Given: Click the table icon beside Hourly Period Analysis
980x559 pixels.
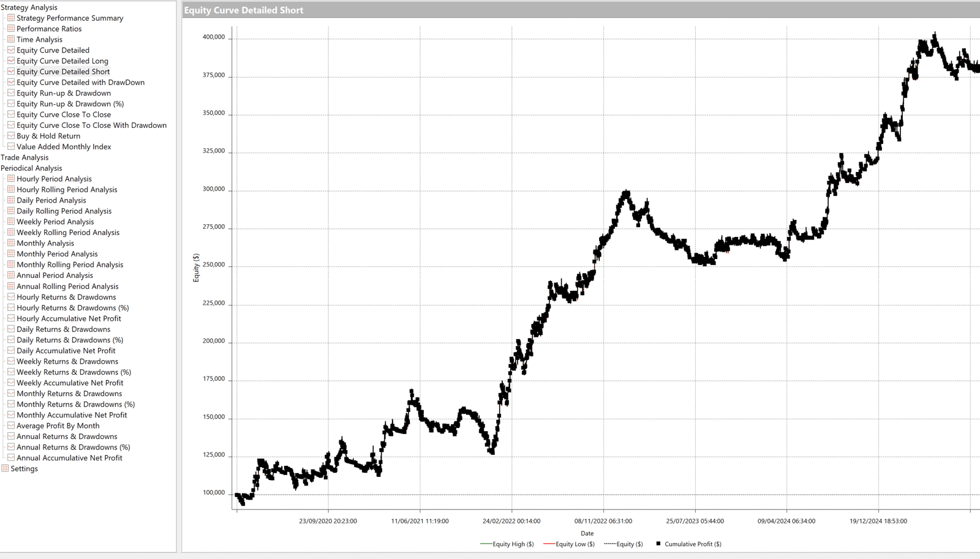Looking at the screenshot, I should coord(11,179).
